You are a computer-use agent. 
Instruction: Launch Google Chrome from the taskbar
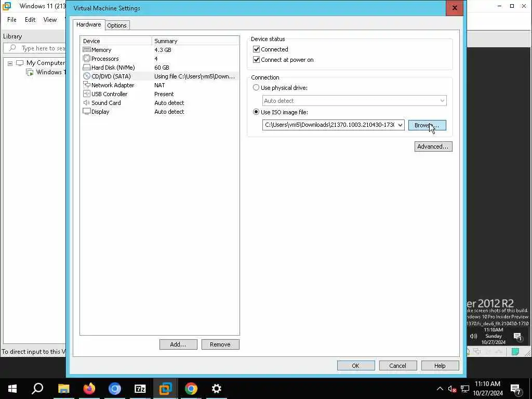pos(191,389)
